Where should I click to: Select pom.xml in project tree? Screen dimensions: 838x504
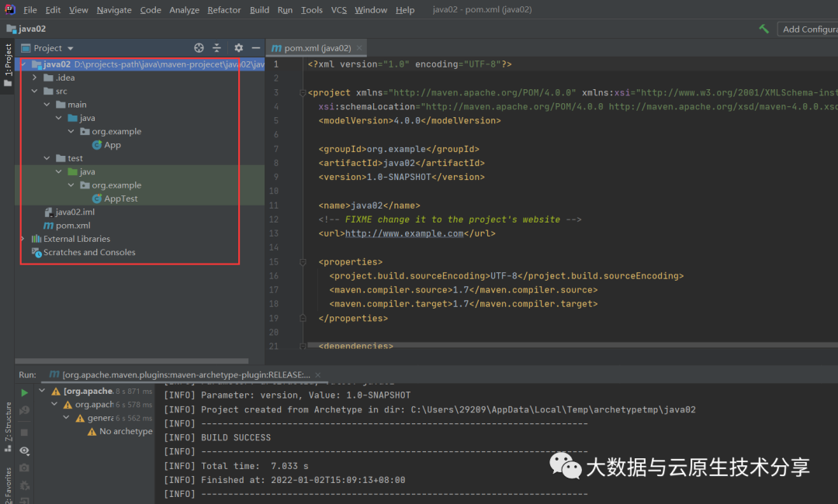[73, 226]
